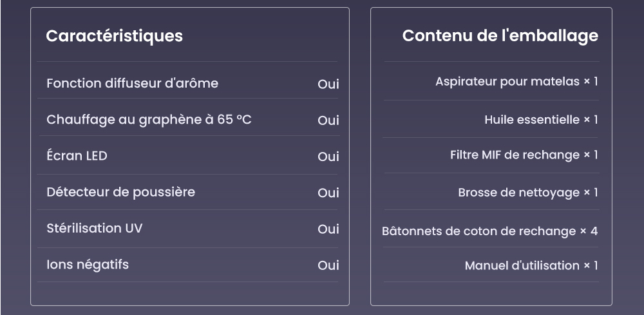This screenshot has height=315, width=644.
Task: Select Bâtonnets de coton de rechange × 4
Action: [490, 231]
